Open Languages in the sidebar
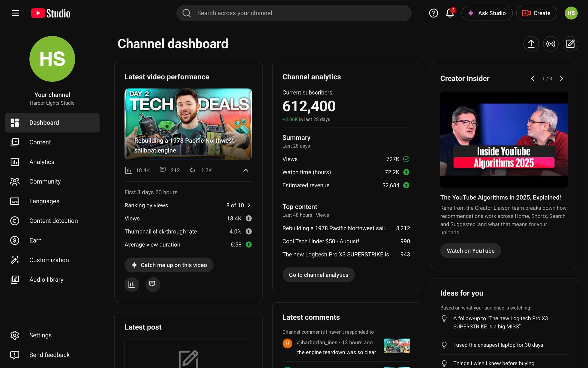 [x=52, y=201]
